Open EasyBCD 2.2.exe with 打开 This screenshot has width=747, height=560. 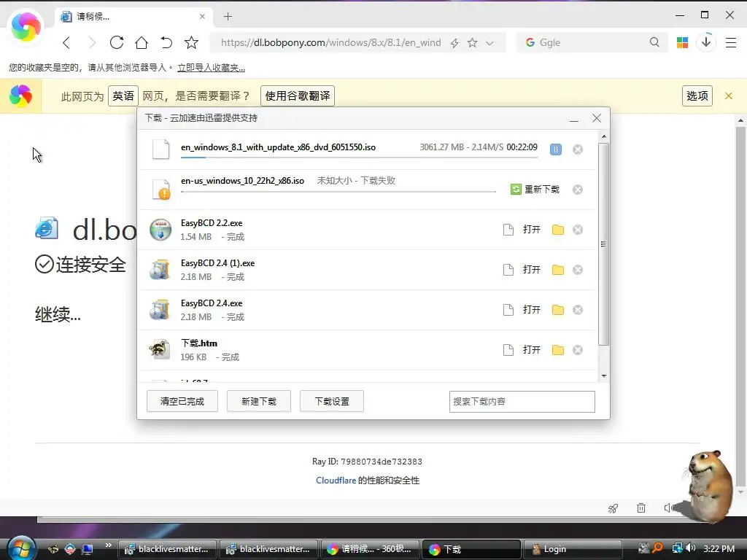(x=531, y=230)
